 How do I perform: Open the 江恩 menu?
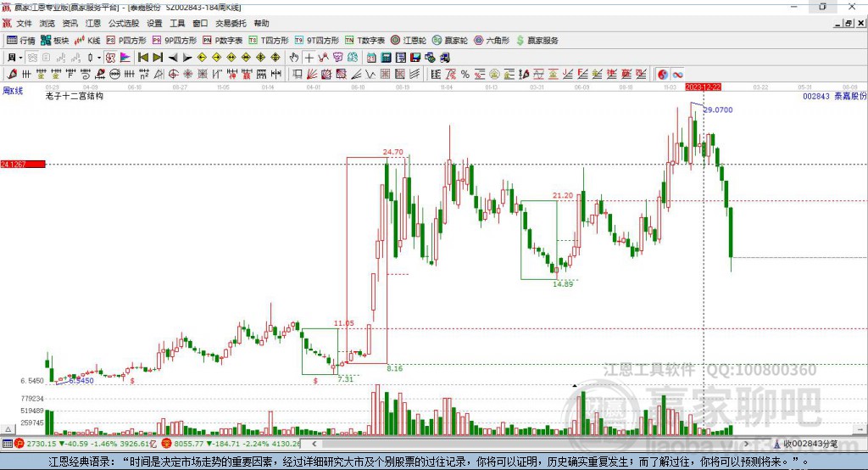[x=93, y=23]
